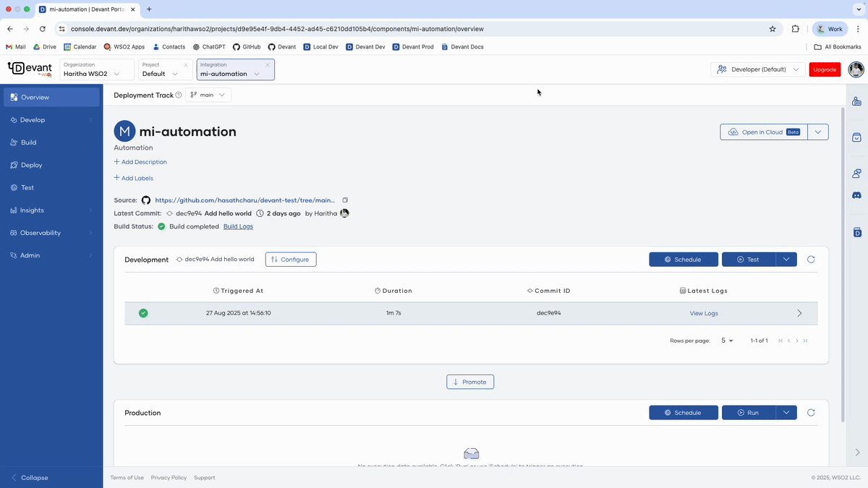Open the Organization Haritha WSO2 dropdown
The width and height of the screenshot is (868, 488).
(x=97, y=69)
